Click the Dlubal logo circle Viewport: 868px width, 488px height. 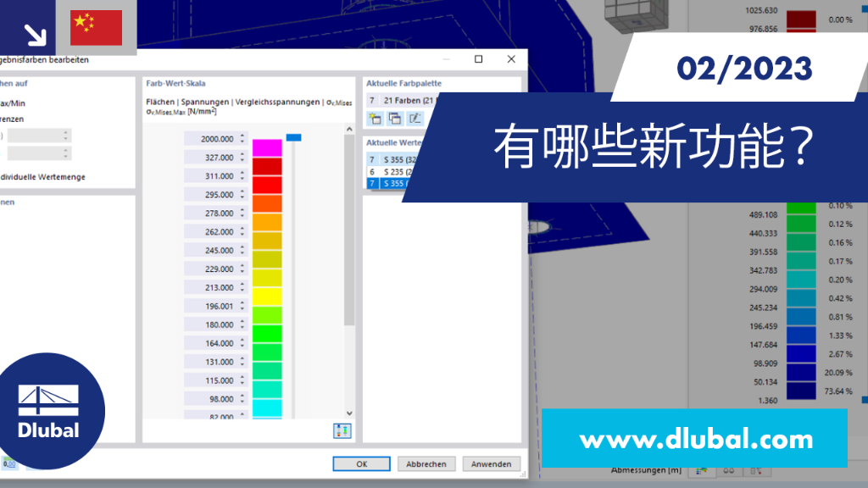coord(48,411)
